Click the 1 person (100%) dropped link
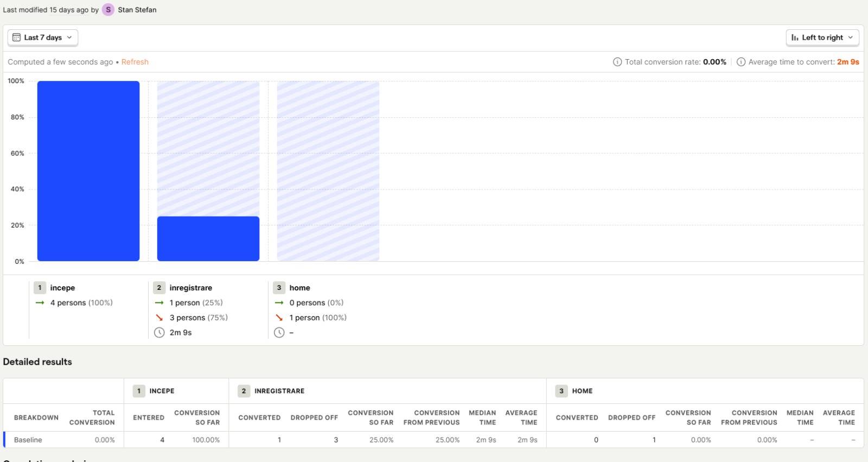 click(x=318, y=318)
